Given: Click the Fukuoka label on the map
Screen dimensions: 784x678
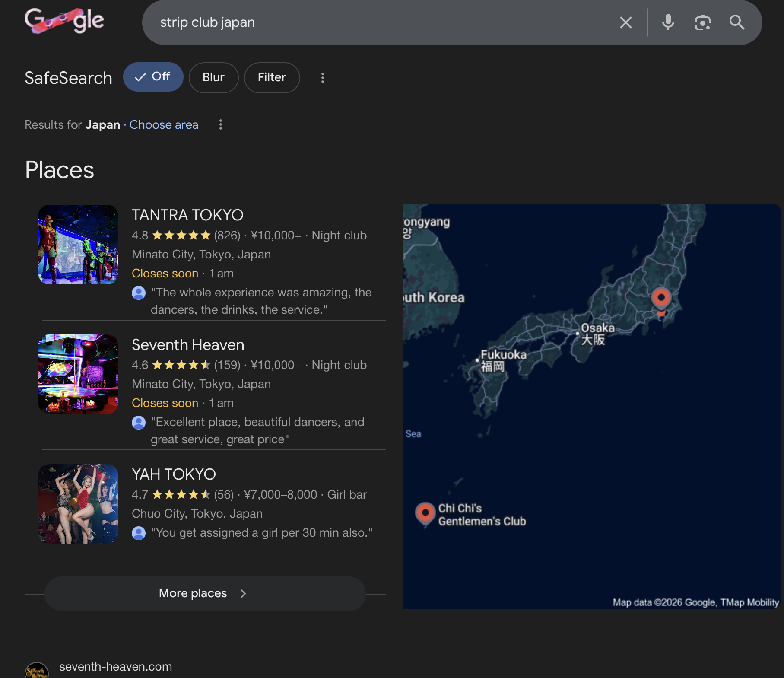Looking at the screenshot, I should coord(503,360).
